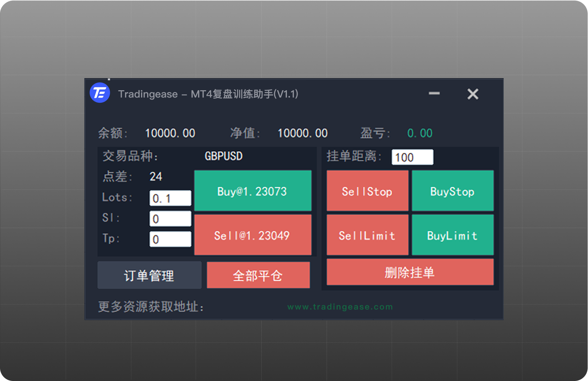Click the green 盈亏 profit value 0.00

[420, 133]
